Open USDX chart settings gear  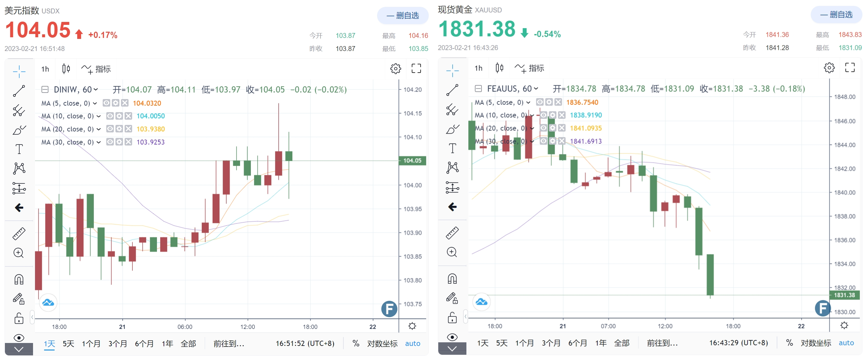coord(395,69)
